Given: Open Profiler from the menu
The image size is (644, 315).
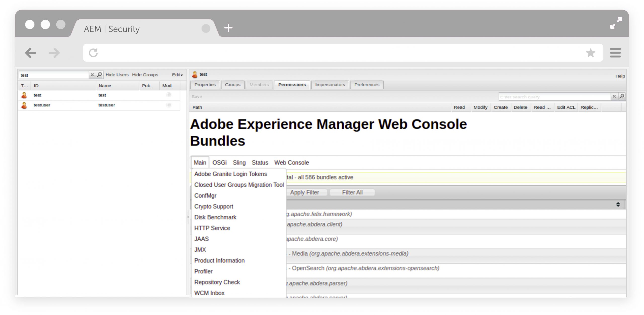Looking at the screenshot, I should tap(204, 271).
